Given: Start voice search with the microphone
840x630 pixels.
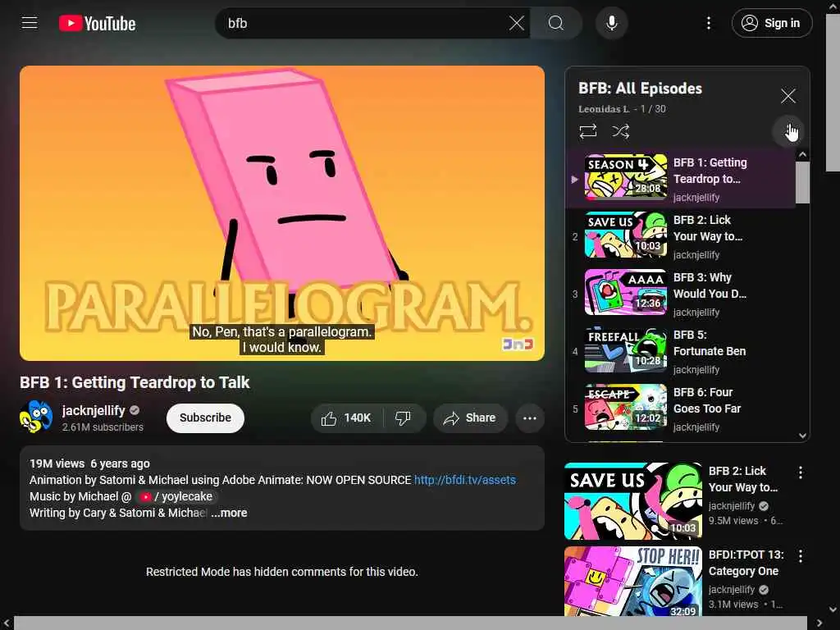Looking at the screenshot, I should point(611,23).
